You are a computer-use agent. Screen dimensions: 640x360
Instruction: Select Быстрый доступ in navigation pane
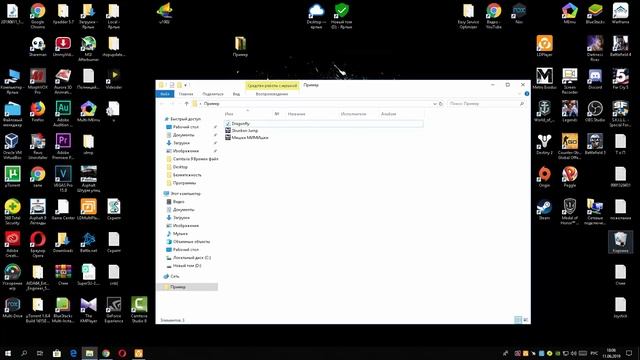point(185,119)
